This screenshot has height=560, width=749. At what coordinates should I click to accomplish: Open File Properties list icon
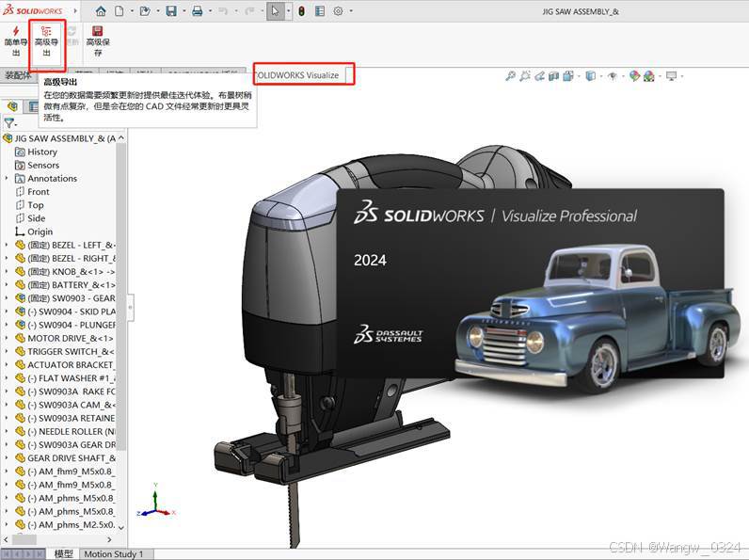(x=320, y=11)
